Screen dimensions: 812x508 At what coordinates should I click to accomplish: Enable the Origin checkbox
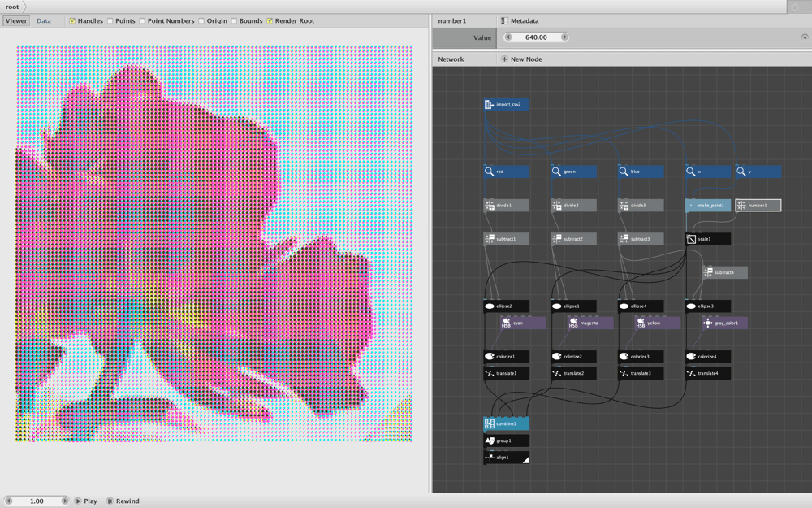click(201, 21)
